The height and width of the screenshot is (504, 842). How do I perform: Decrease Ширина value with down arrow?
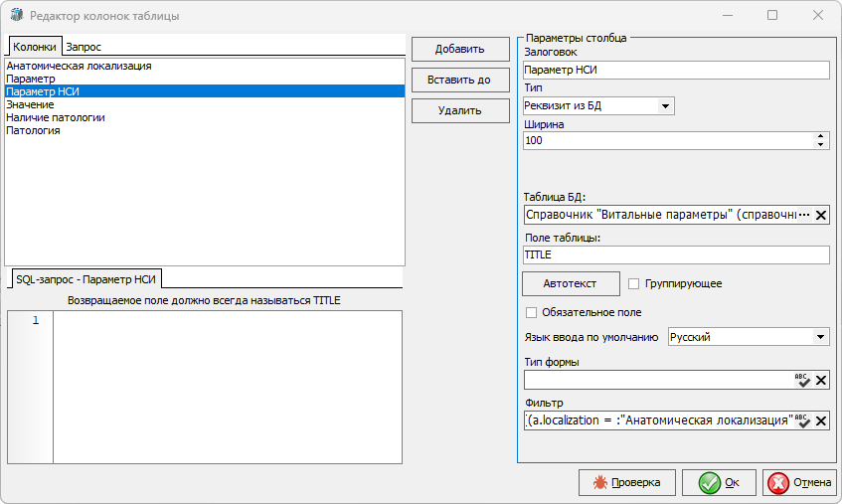pyautogui.click(x=820, y=144)
